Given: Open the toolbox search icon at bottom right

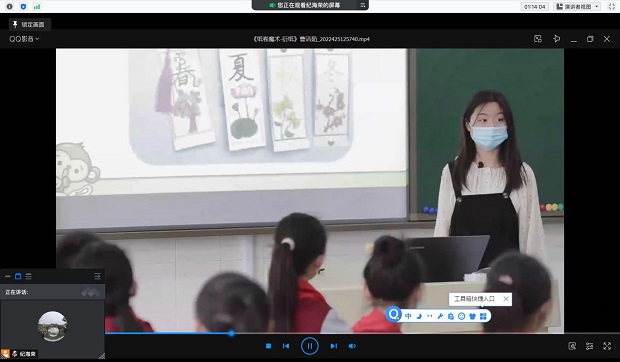Looking at the screenshot, I should click(572, 346).
